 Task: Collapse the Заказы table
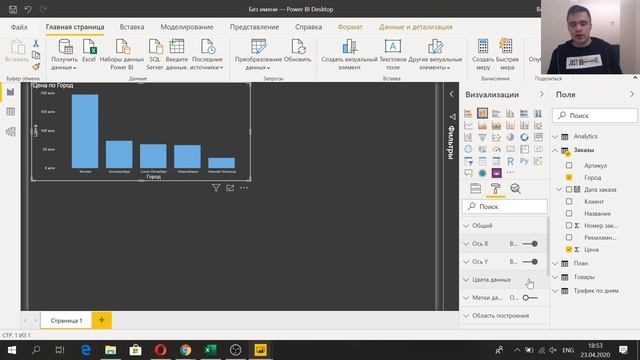coord(555,150)
